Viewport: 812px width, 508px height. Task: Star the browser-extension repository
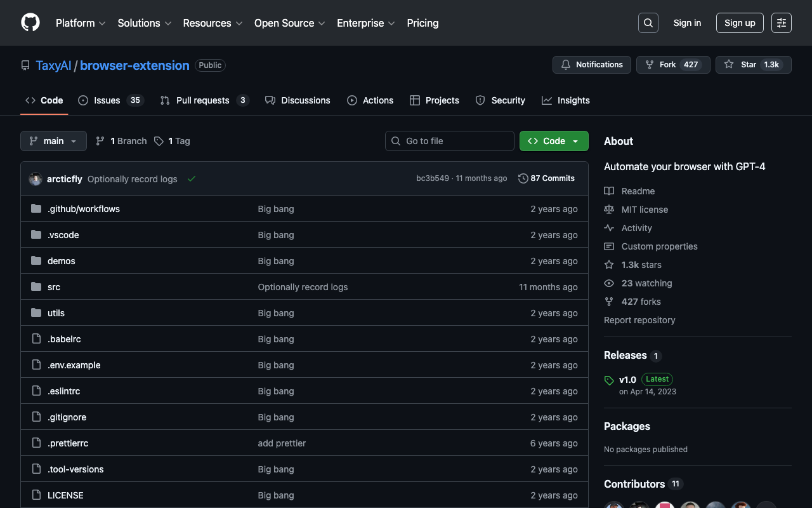[753, 65]
